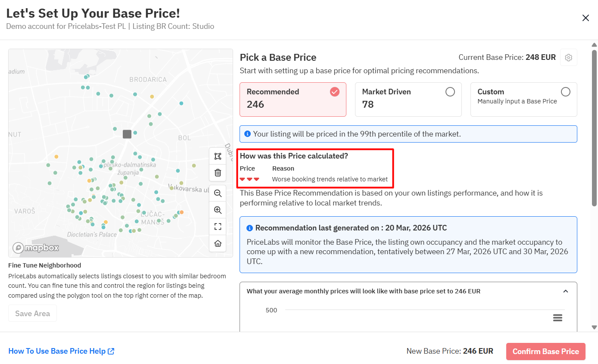Zoom in the map view

(x=218, y=210)
